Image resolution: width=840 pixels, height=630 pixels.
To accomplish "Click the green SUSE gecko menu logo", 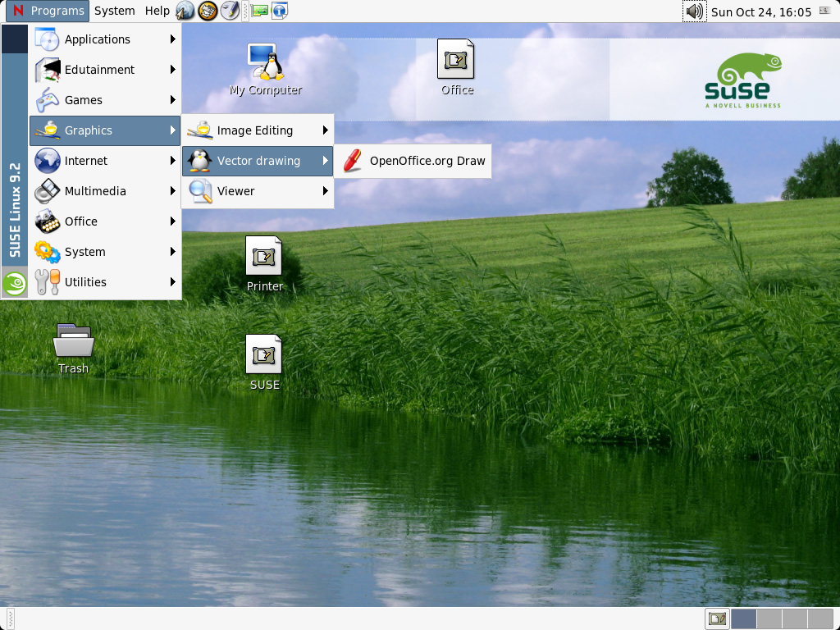I will [15, 283].
